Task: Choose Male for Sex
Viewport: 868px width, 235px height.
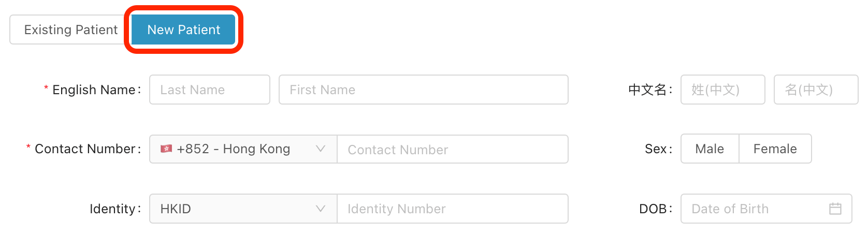Action: 710,149
